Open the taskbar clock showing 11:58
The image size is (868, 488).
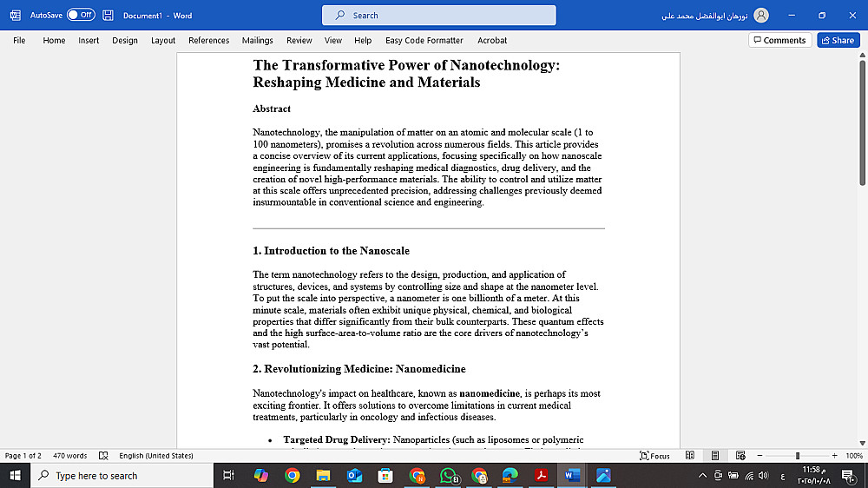pyautogui.click(x=814, y=475)
